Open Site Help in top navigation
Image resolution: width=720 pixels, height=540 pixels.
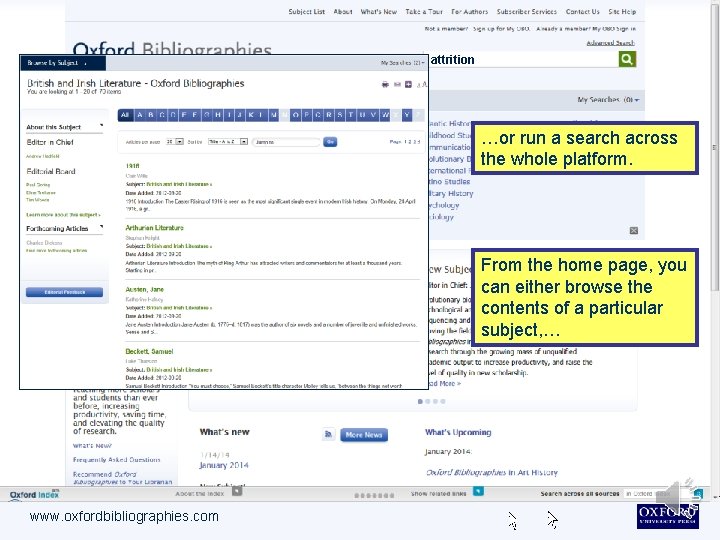622,11
